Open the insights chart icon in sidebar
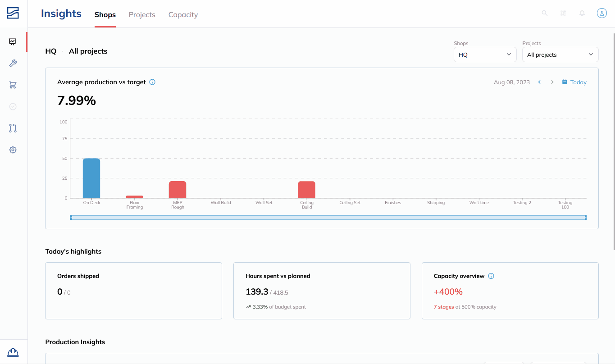This screenshot has width=615, height=364. (13, 42)
